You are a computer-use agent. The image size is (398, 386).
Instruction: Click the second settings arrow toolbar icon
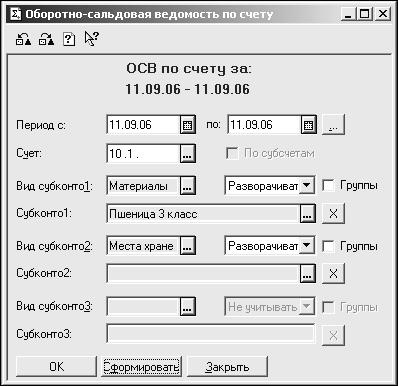(46, 40)
